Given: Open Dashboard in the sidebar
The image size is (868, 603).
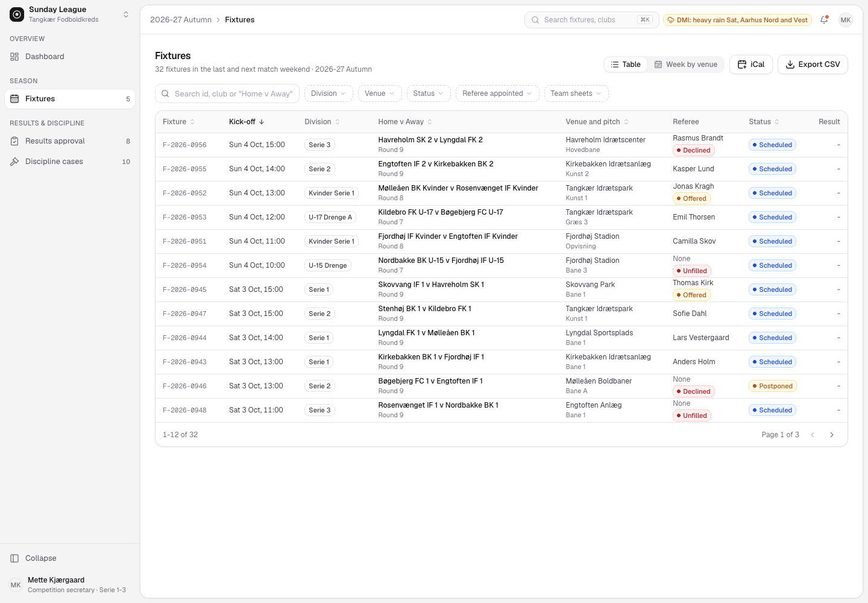Looking at the screenshot, I should (70, 57).
